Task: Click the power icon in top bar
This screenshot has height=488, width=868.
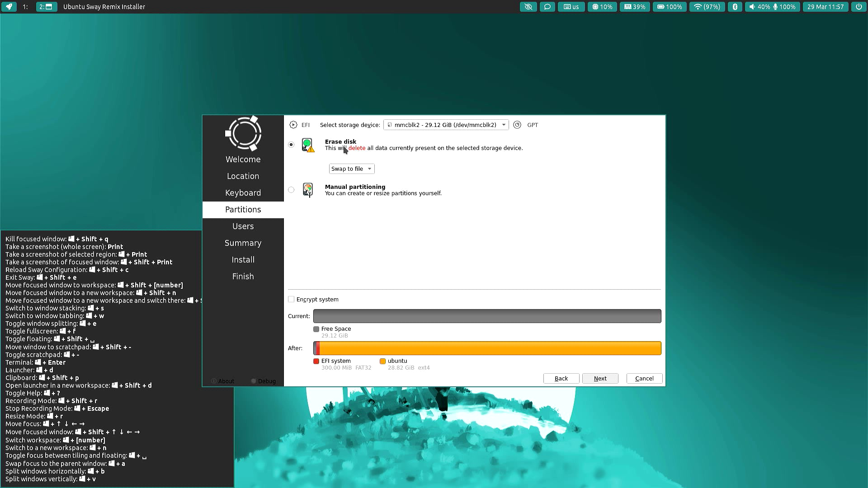Action: (x=859, y=7)
